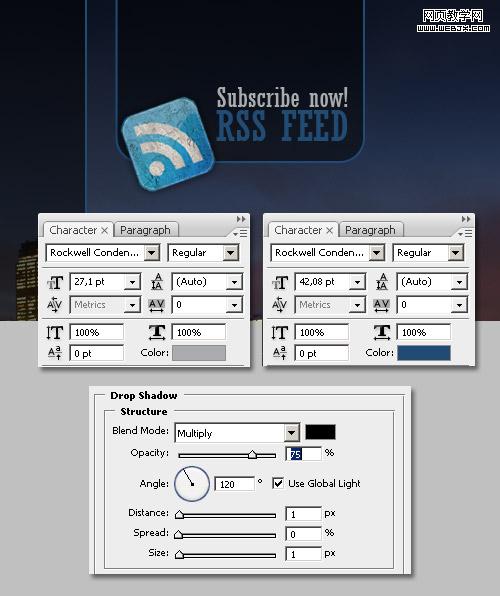Click 'Subscribe now!' text in artwork
The height and width of the screenshot is (596, 500).
tap(282, 98)
